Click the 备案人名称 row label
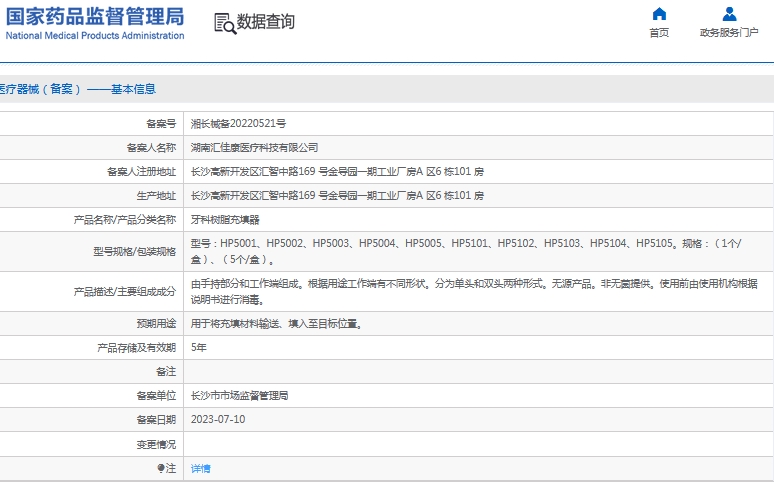 151,148
